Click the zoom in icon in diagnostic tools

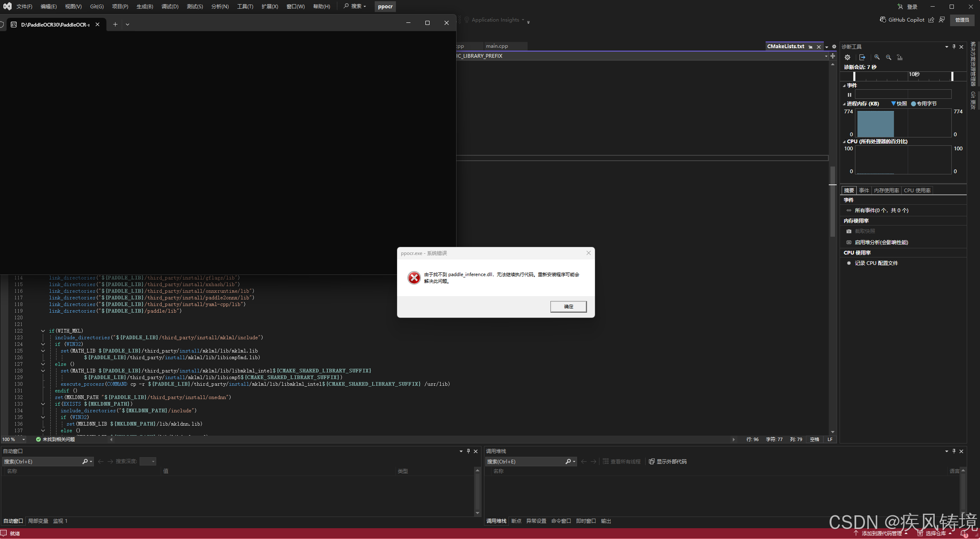pyautogui.click(x=877, y=57)
